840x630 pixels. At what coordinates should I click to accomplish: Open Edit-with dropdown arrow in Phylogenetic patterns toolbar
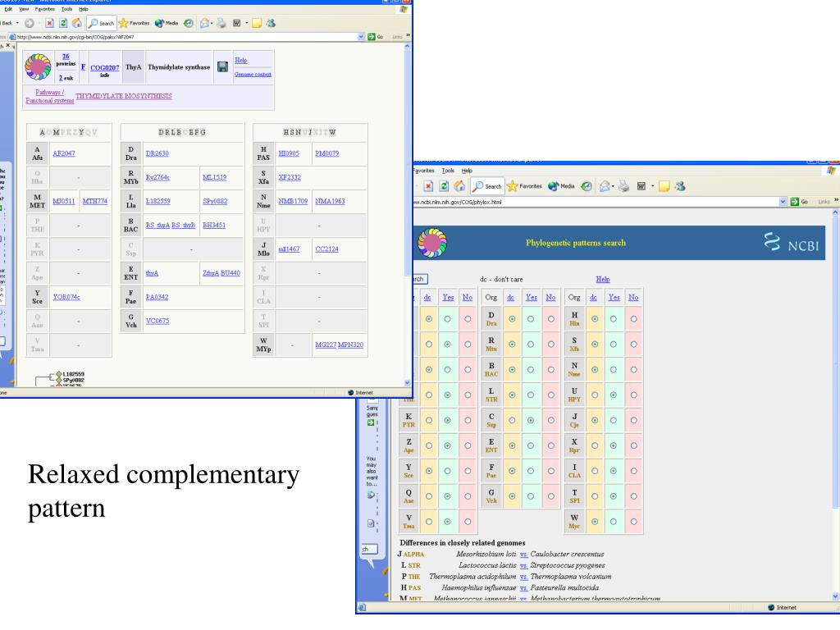(x=652, y=186)
